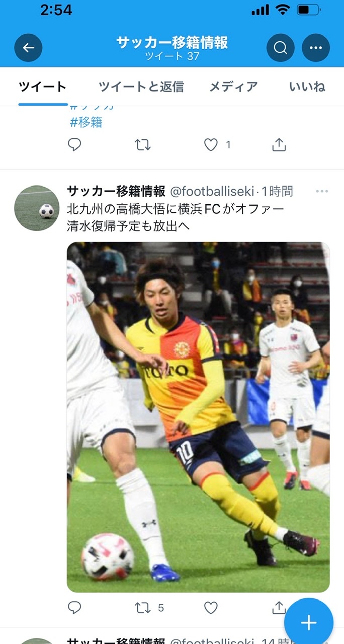344x644 pixels.
Task: Open the 高橋大悟 tweet's more options
Action: click(321, 191)
